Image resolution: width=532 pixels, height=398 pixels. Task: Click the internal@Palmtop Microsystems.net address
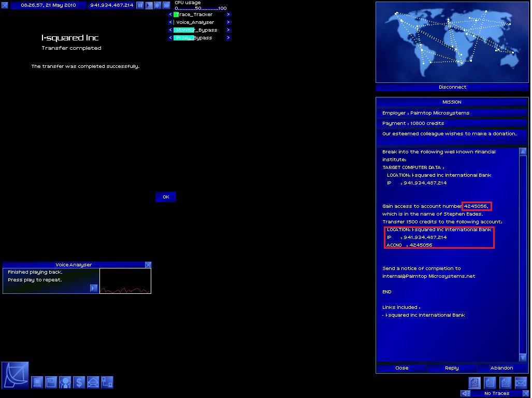[428, 276]
